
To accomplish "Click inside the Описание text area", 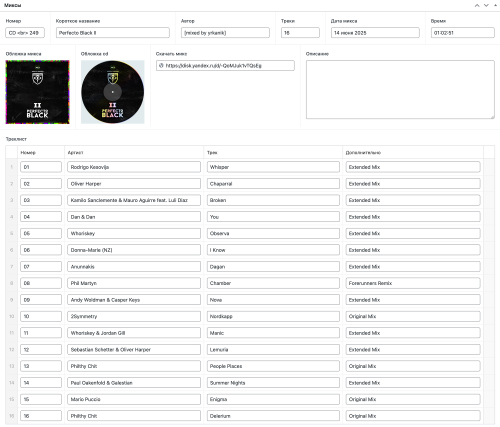I will click(x=400, y=89).
